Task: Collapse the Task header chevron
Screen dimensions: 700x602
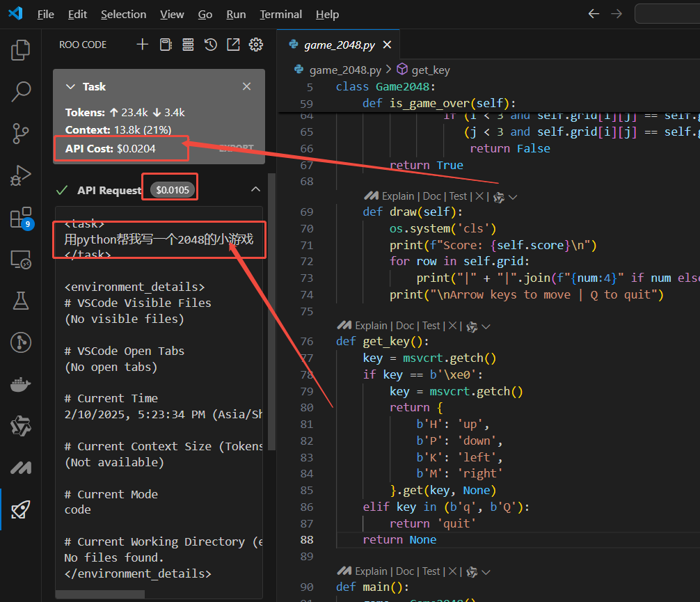Action: tap(70, 87)
